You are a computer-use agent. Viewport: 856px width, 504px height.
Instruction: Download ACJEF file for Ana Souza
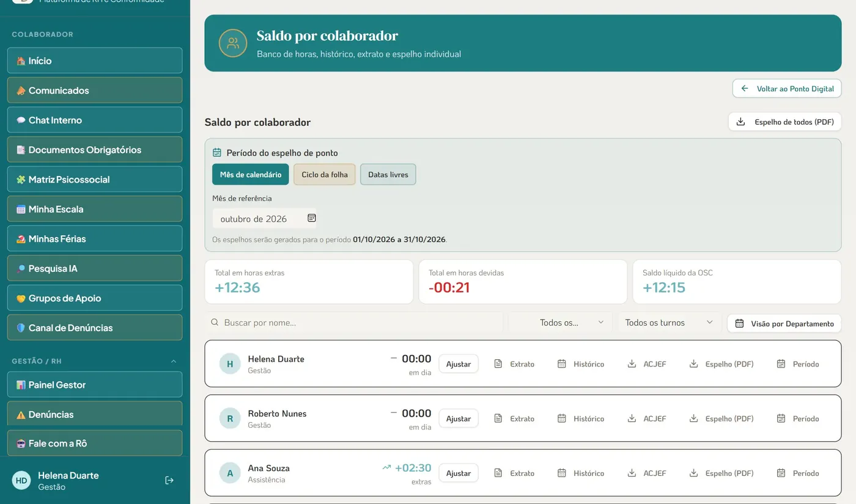click(647, 473)
